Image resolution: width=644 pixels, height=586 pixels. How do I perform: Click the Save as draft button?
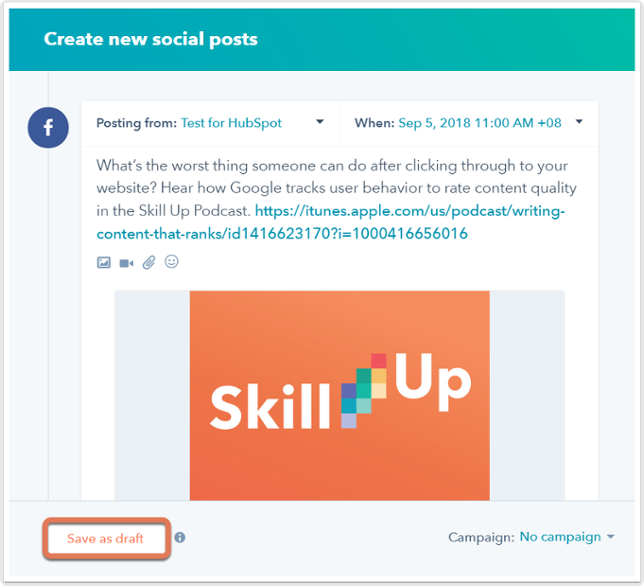pos(105,539)
